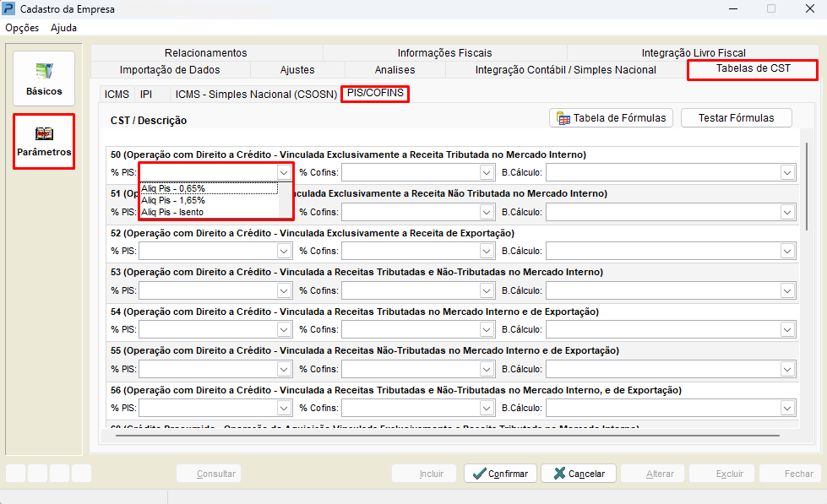
Task: Click the CST 52 Receita de Exportação description
Action: 313,233
